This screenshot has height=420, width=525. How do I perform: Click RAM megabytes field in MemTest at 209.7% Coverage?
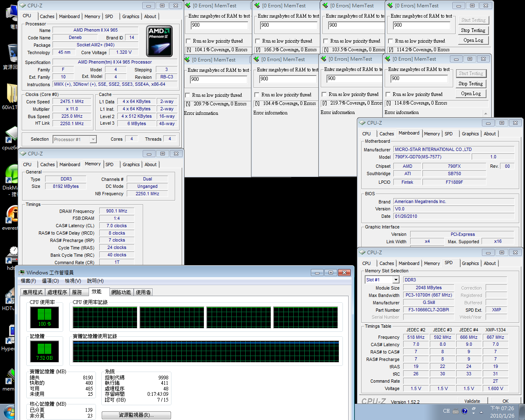pyautogui.click(x=219, y=79)
